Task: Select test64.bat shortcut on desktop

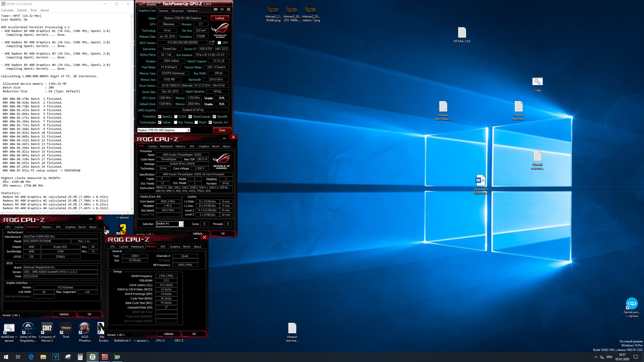Action: (x=9, y=333)
